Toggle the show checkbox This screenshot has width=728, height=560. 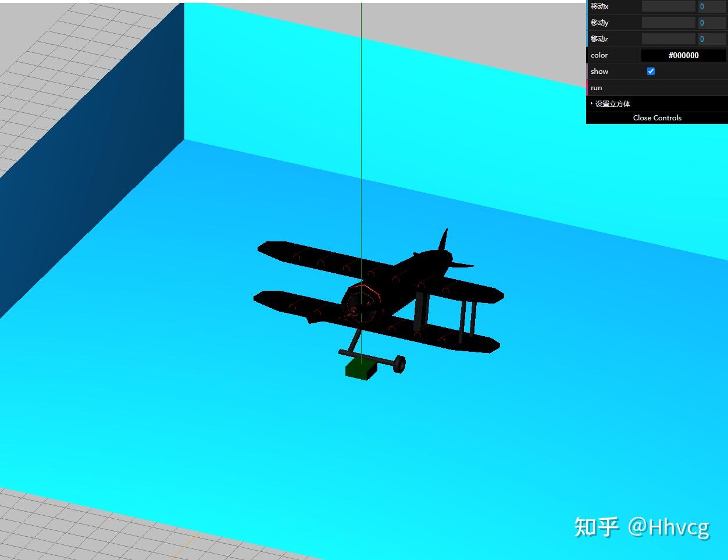(651, 71)
